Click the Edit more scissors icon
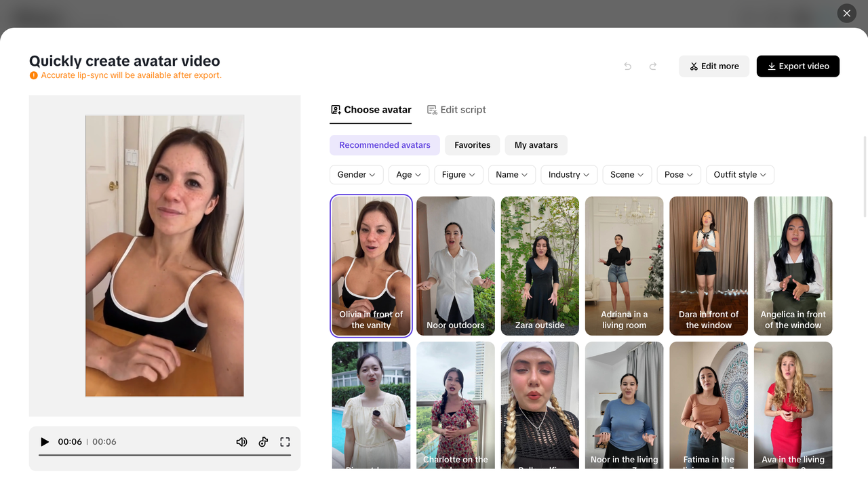868x482 pixels. (694, 66)
